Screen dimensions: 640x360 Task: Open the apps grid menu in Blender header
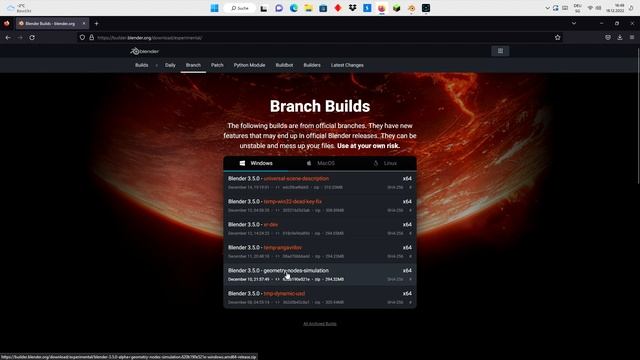pyautogui.click(x=500, y=51)
